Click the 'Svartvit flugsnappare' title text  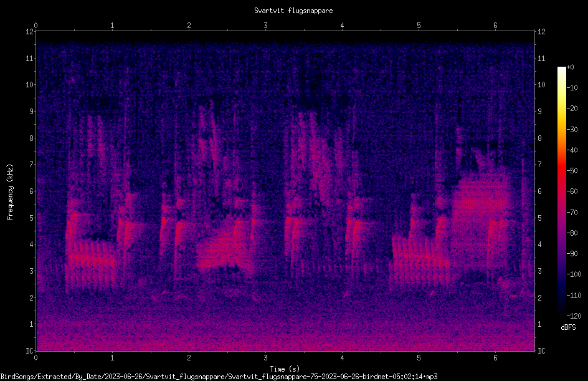pos(293,11)
